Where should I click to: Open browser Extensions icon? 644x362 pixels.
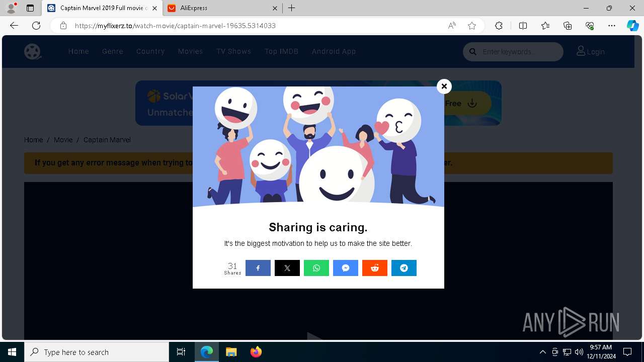tap(499, 26)
